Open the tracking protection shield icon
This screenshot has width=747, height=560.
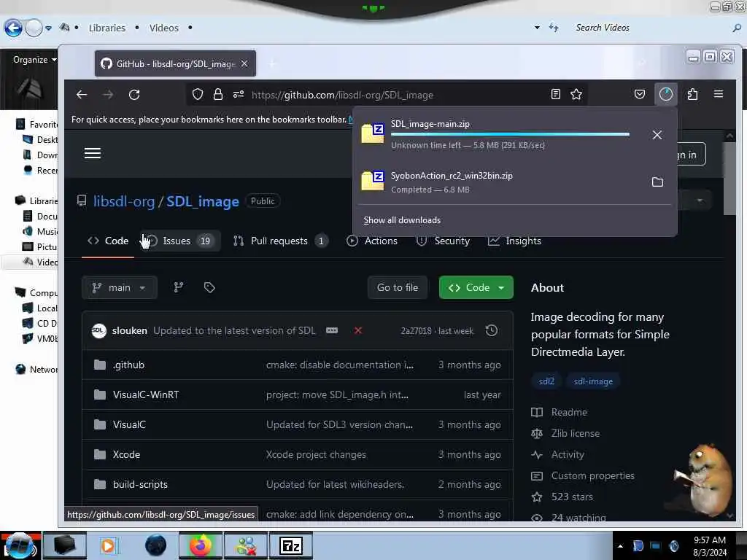(x=197, y=94)
